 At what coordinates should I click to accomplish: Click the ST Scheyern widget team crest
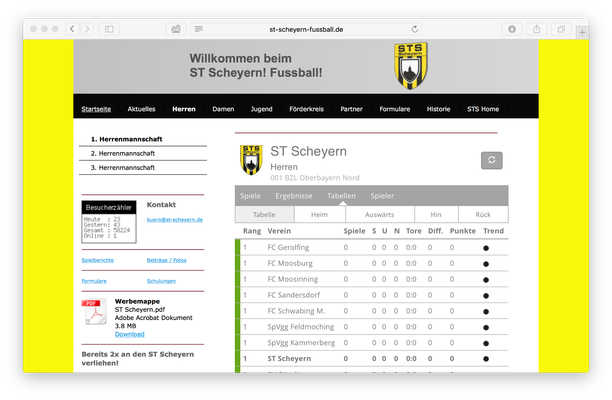click(x=251, y=160)
